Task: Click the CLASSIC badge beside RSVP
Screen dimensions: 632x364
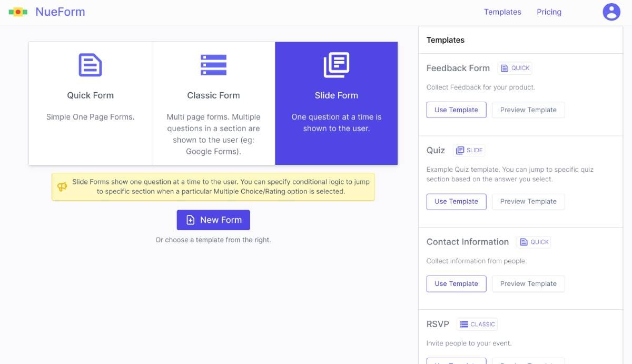Action: click(477, 324)
